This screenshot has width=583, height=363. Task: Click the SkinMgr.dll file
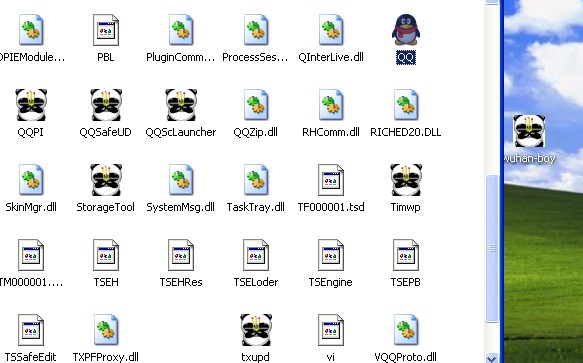(31, 180)
